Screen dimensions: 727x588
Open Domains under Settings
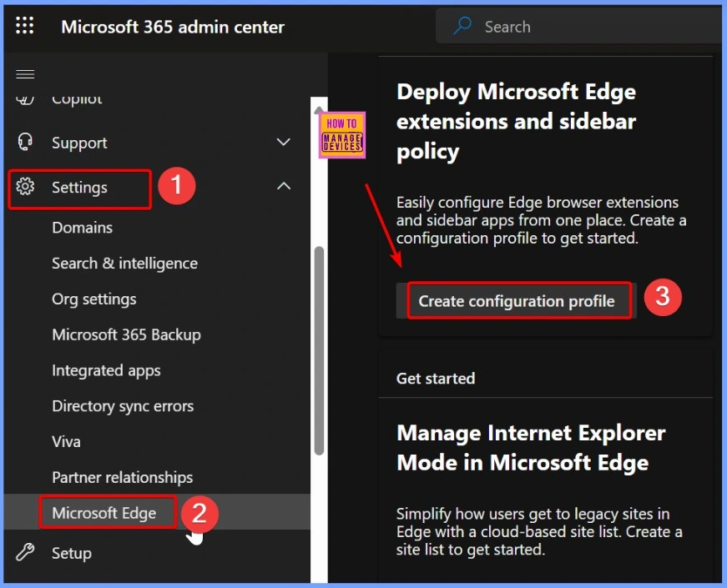tap(82, 228)
